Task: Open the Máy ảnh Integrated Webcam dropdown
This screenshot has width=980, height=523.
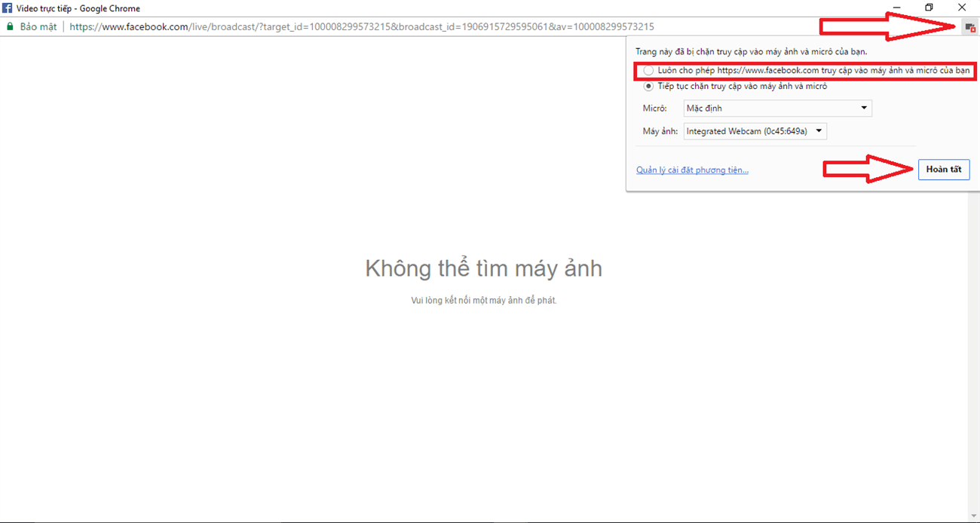Action: [x=755, y=131]
